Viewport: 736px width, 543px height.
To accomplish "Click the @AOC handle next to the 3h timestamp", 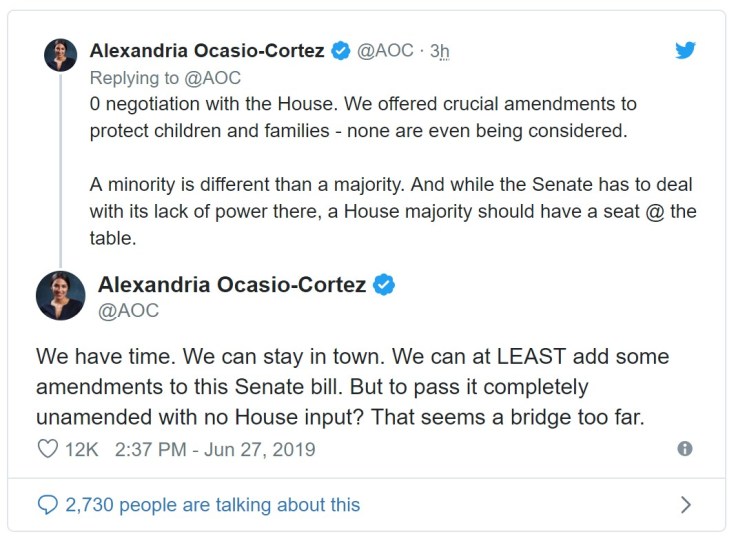I will coord(385,51).
